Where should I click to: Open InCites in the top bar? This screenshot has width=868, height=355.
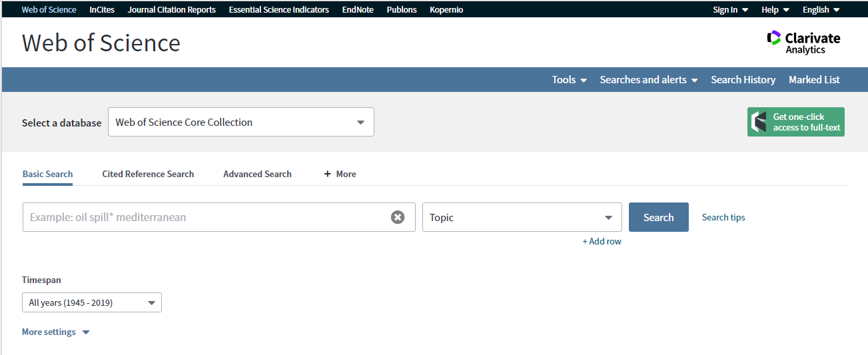(102, 9)
